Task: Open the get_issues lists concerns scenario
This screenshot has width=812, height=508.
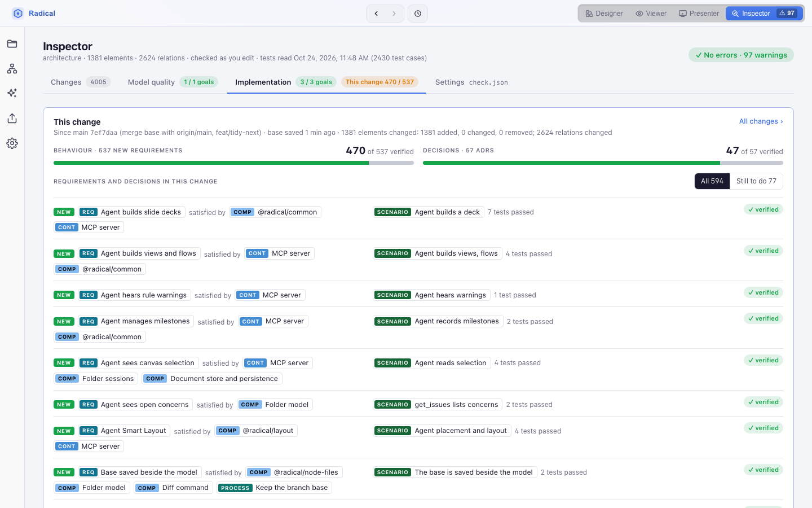Action: [x=438, y=405]
